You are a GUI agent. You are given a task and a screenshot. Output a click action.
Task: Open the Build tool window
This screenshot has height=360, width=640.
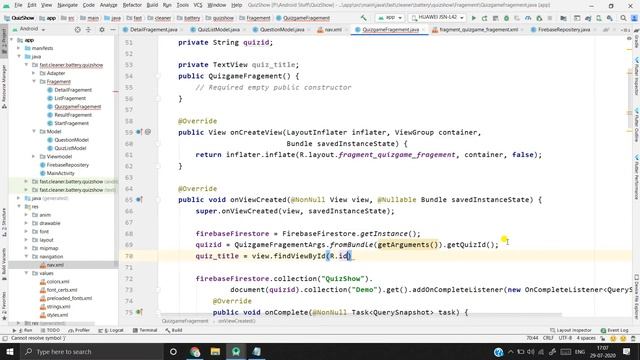click(174, 330)
